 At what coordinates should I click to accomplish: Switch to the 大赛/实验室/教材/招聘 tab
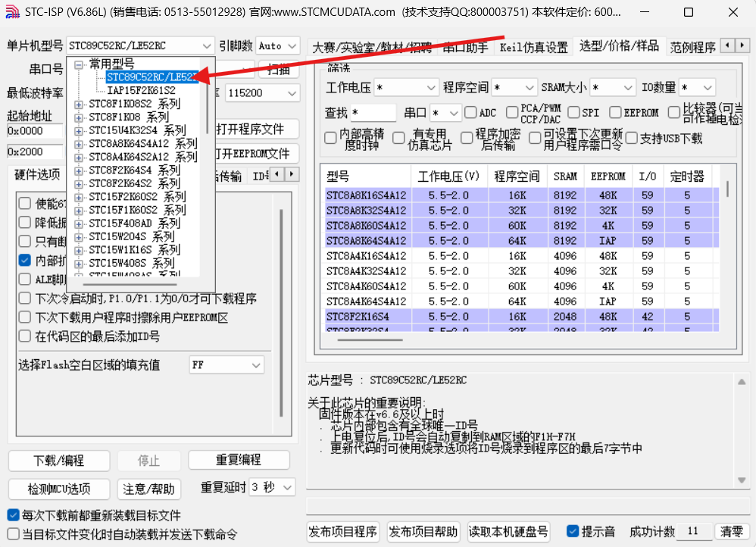372,47
